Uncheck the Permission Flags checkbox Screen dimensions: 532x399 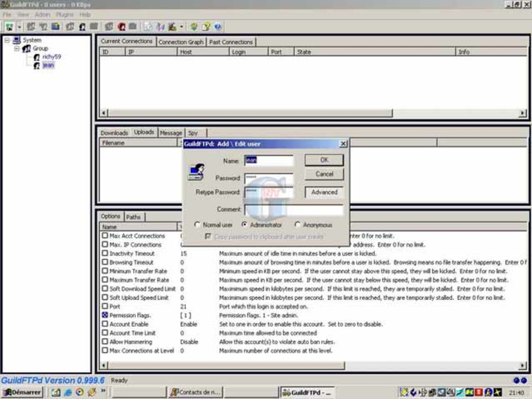pyautogui.click(x=105, y=315)
